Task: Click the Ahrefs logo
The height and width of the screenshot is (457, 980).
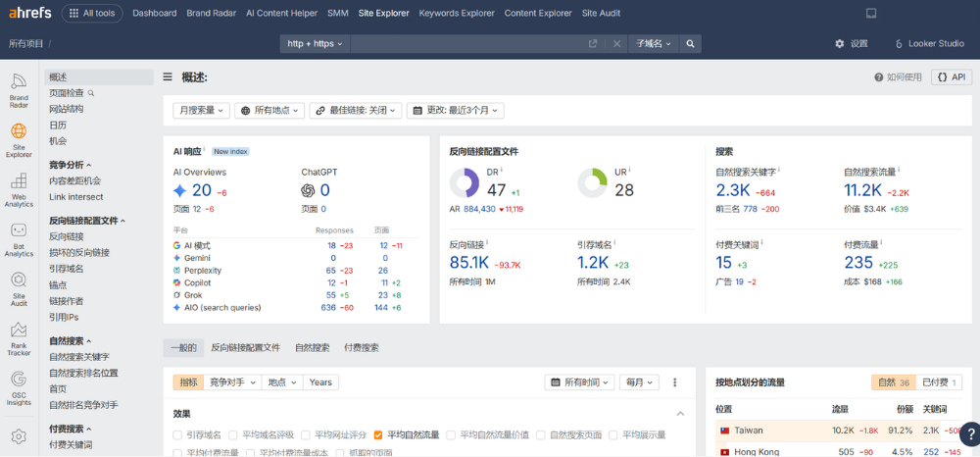Action: point(30,13)
